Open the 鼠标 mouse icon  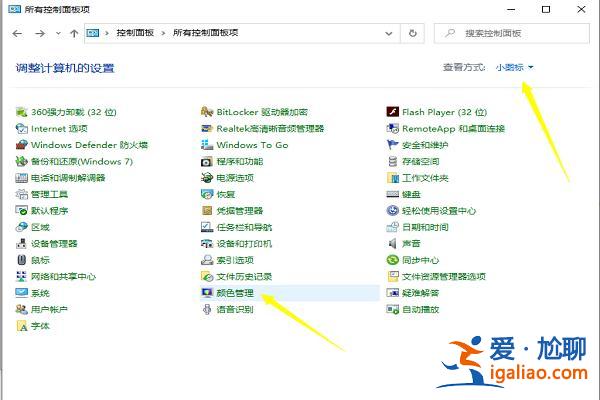click(21, 260)
